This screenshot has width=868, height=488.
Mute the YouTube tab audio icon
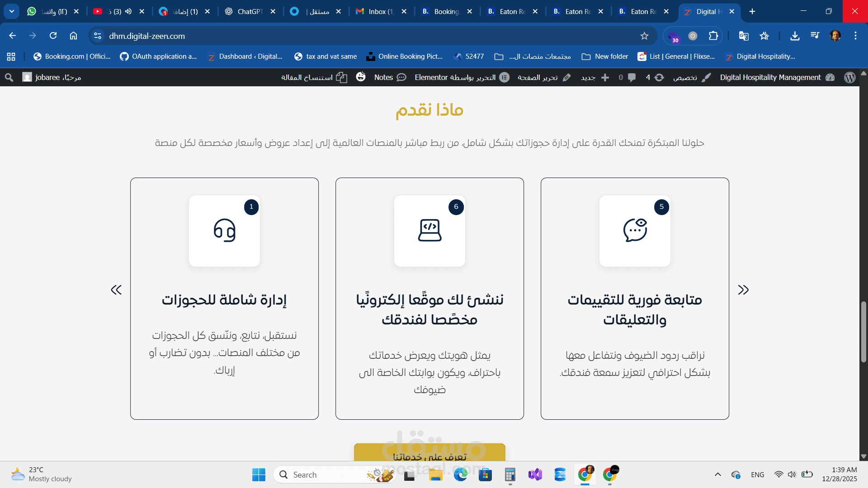tap(128, 11)
